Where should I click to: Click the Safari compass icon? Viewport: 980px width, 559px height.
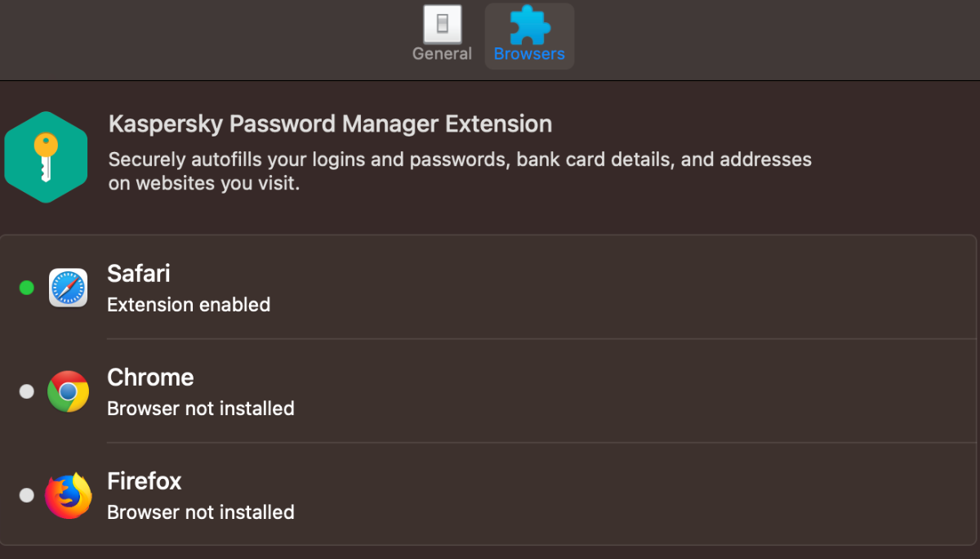point(68,288)
